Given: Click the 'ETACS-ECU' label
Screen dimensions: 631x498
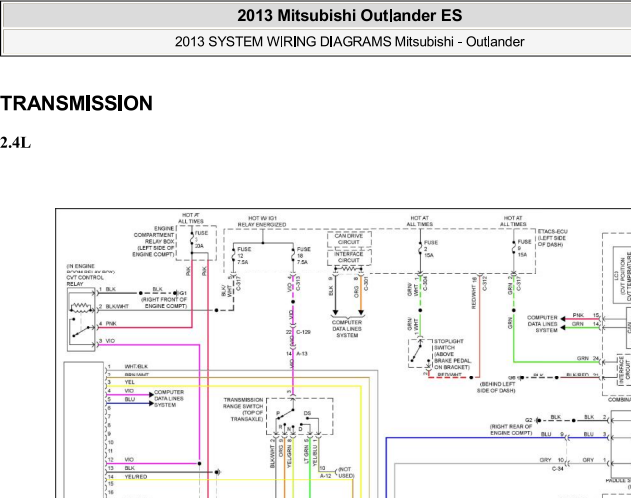Looking at the screenshot, I should 553,232.
